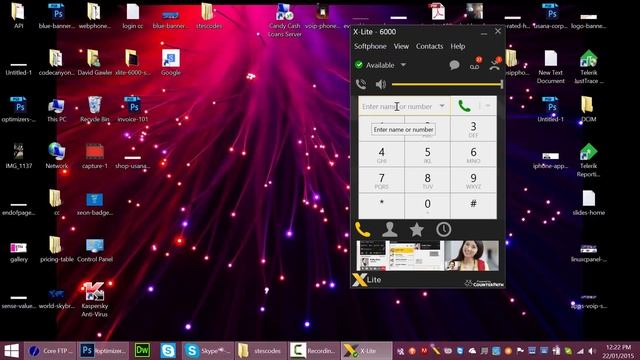Dial digit 7 on the keypad

point(381,180)
